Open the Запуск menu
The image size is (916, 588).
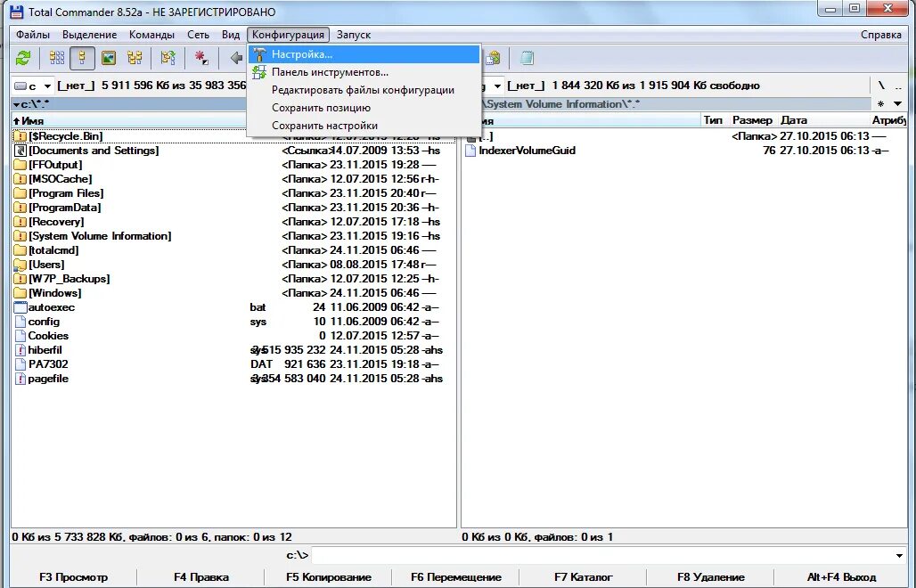coord(354,35)
